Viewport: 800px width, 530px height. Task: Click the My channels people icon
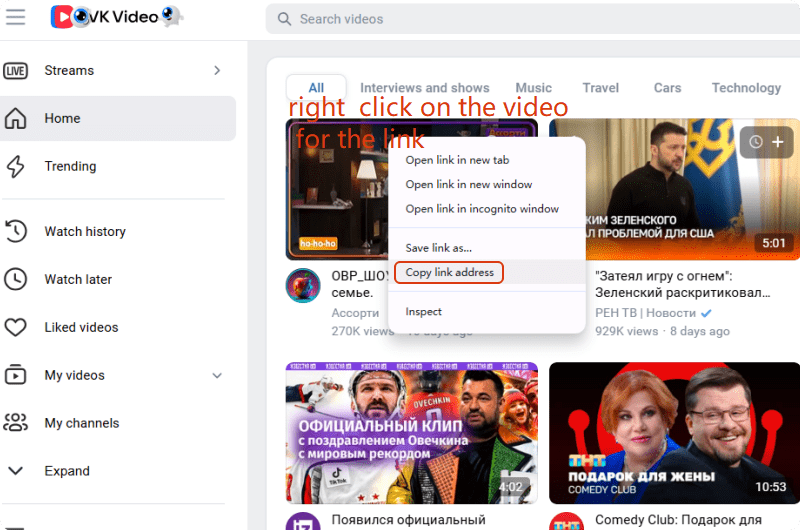tap(16, 423)
